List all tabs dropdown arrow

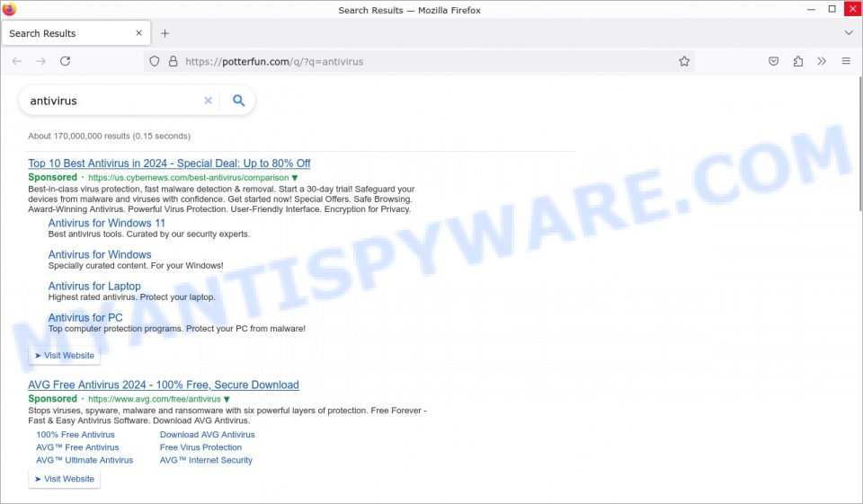point(848,33)
